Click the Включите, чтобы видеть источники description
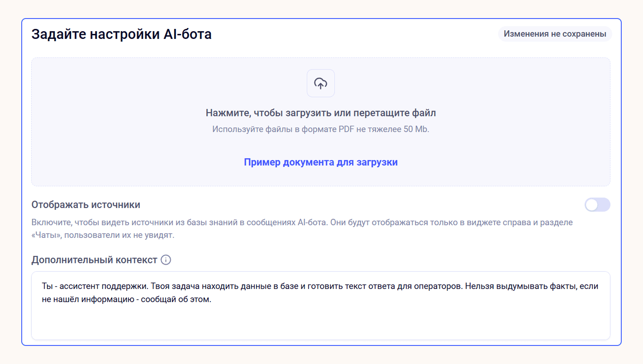Screen dimensions: 643x364 302,229
